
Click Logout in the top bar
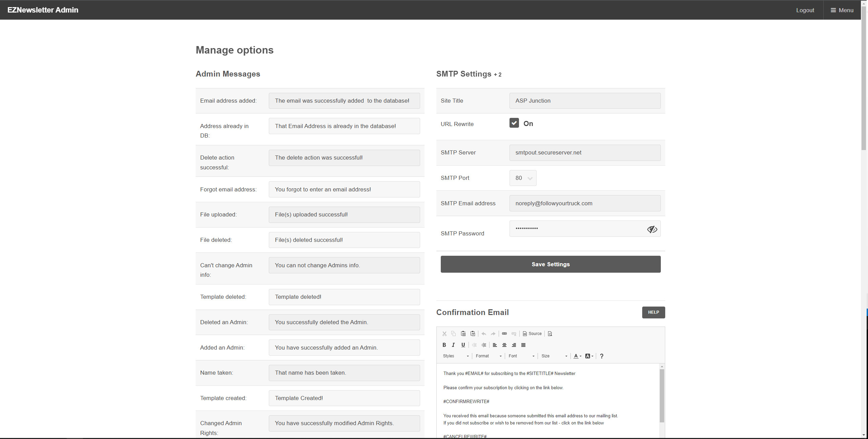click(x=805, y=10)
